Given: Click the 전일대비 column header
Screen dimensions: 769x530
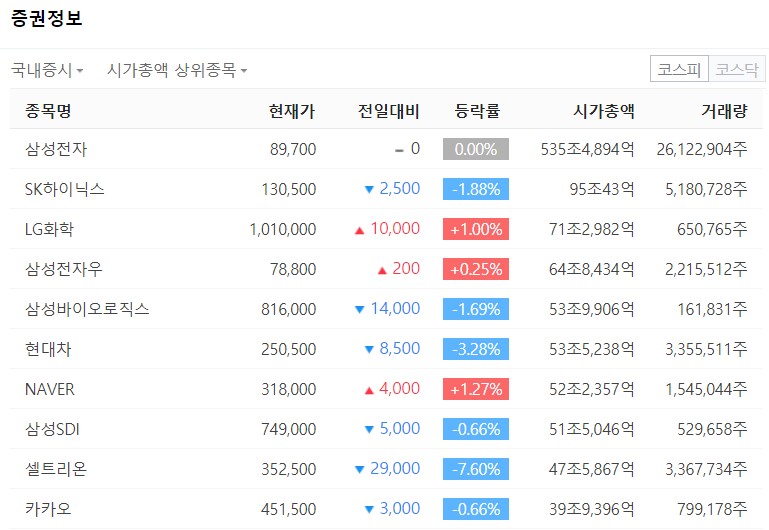Looking at the screenshot, I should pyautogui.click(x=388, y=111).
